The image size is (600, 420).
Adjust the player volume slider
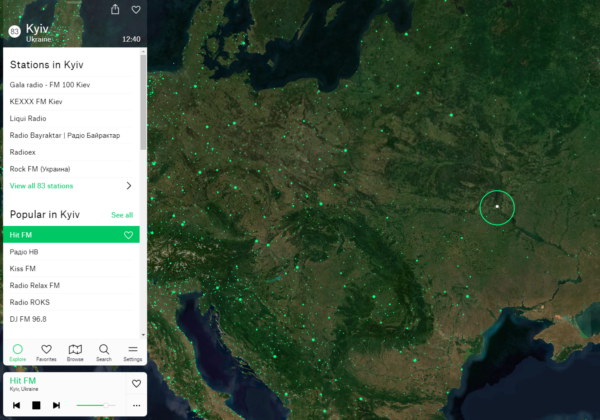[95, 405]
